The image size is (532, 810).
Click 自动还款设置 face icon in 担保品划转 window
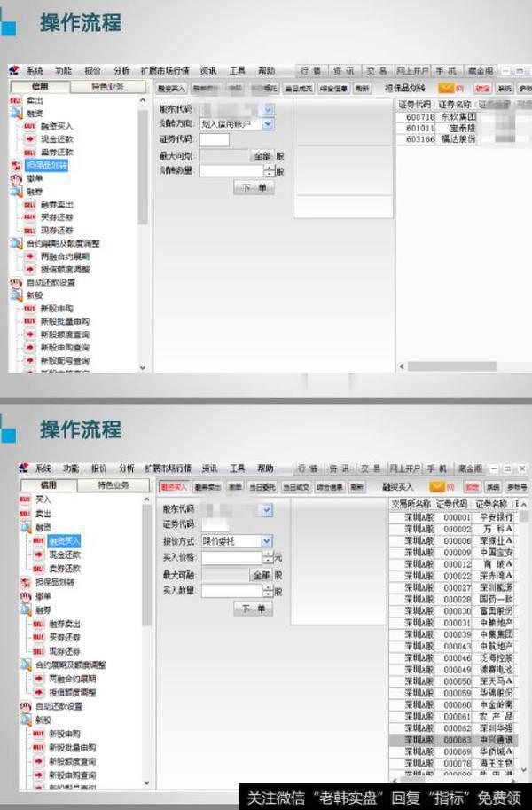pos(15,283)
